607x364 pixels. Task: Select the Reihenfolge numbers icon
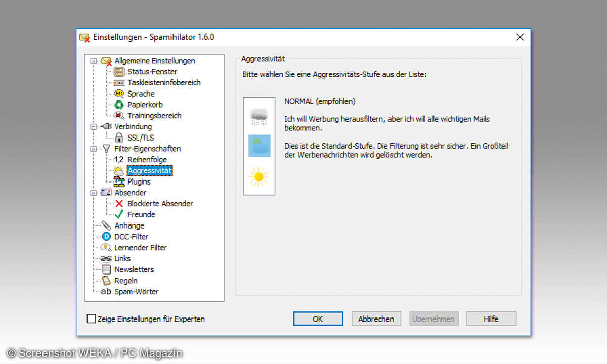point(119,160)
